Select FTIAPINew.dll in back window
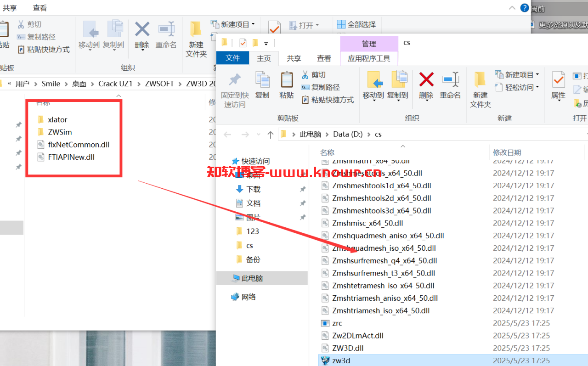Image resolution: width=588 pixels, height=366 pixels. (71, 157)
